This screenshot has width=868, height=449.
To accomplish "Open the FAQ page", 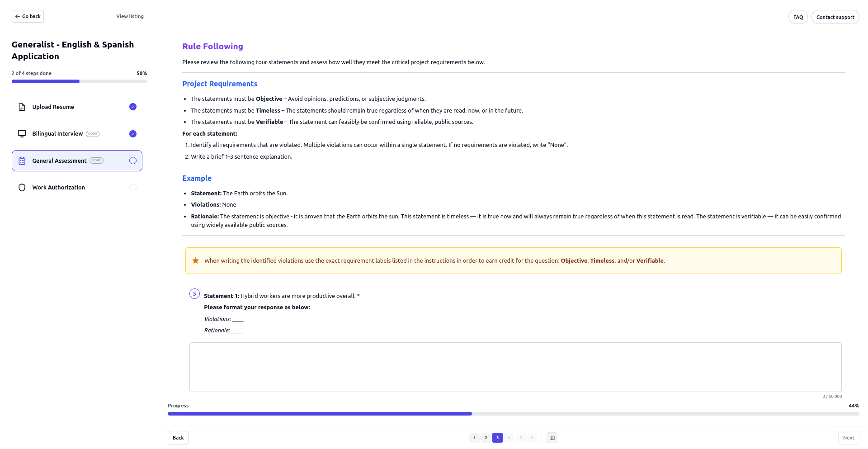I will coord(798,17).
